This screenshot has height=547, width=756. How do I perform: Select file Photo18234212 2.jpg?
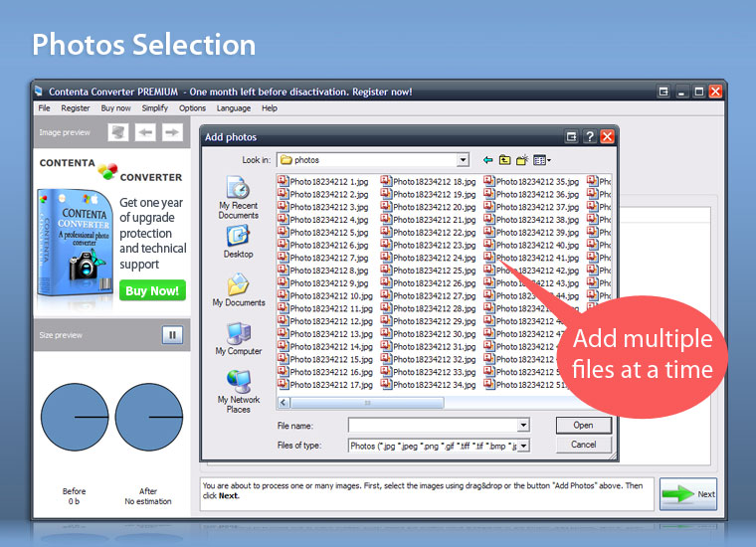click(x=323, y=194)
